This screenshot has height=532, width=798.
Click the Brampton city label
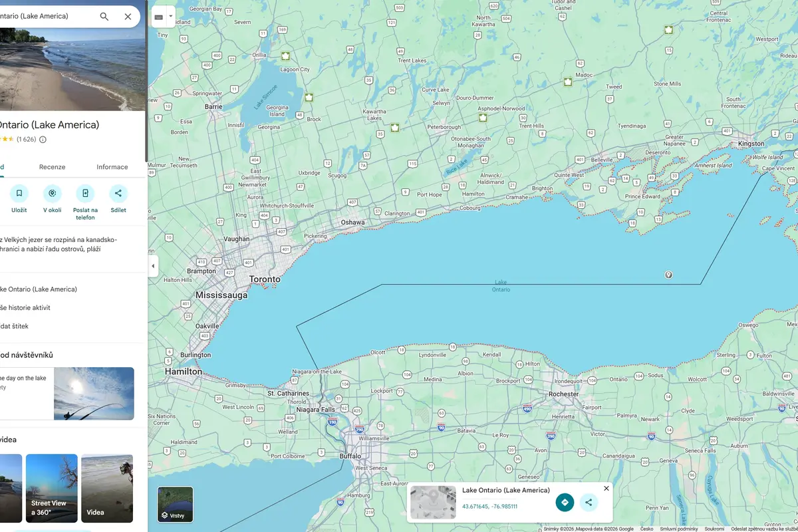(x=201, y=271)
